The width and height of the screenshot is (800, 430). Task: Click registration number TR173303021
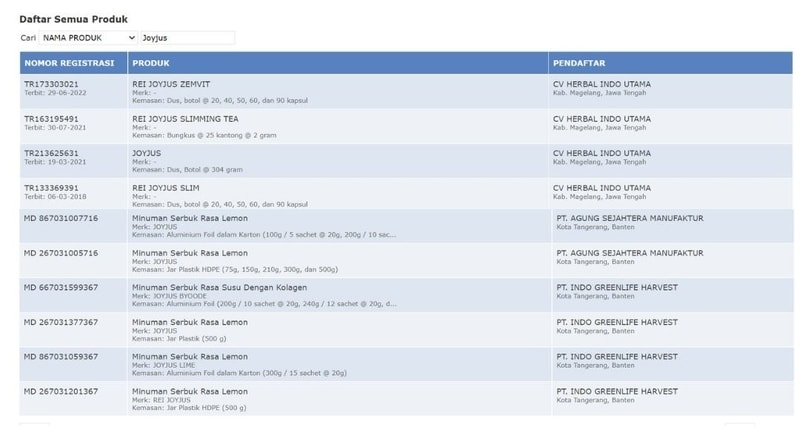52,84
